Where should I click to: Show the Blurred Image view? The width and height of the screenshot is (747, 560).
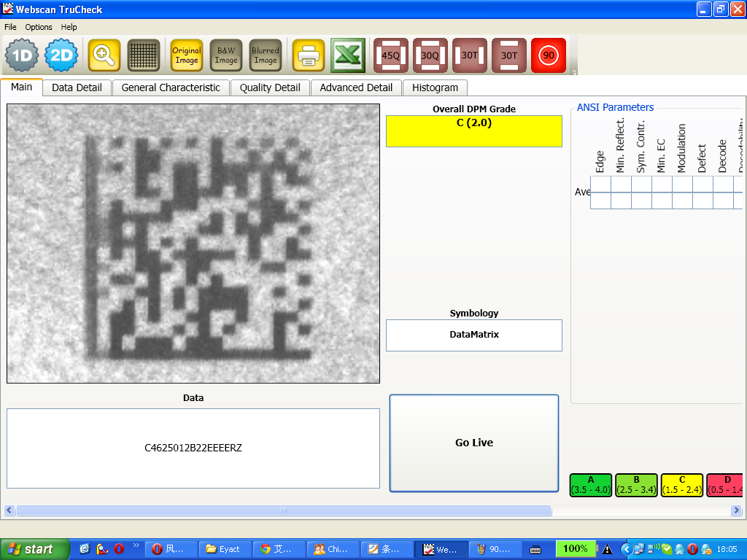[x=266, y=55]
